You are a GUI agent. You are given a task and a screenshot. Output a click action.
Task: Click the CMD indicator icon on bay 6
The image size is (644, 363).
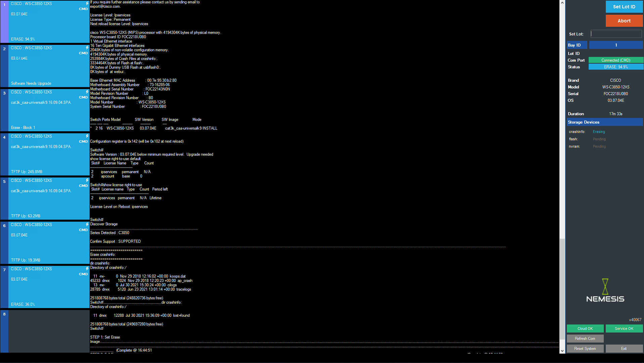click(x=83, y=230)
